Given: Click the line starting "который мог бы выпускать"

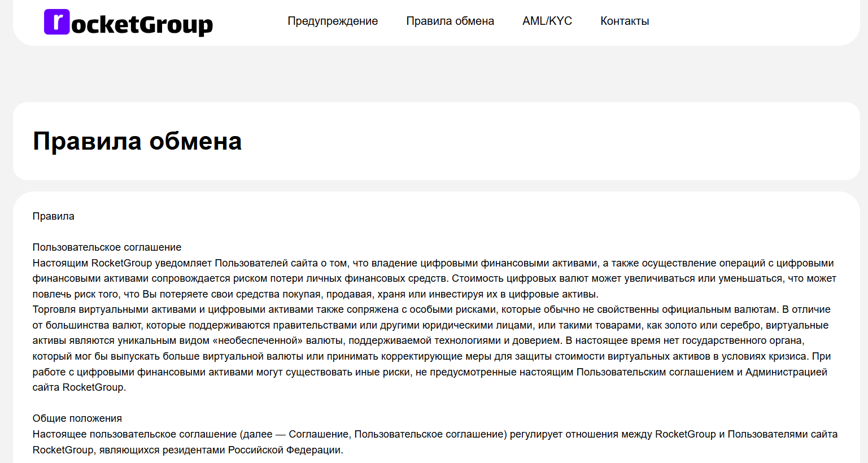Looking at the screenshot, I should (x=431, y=356).
